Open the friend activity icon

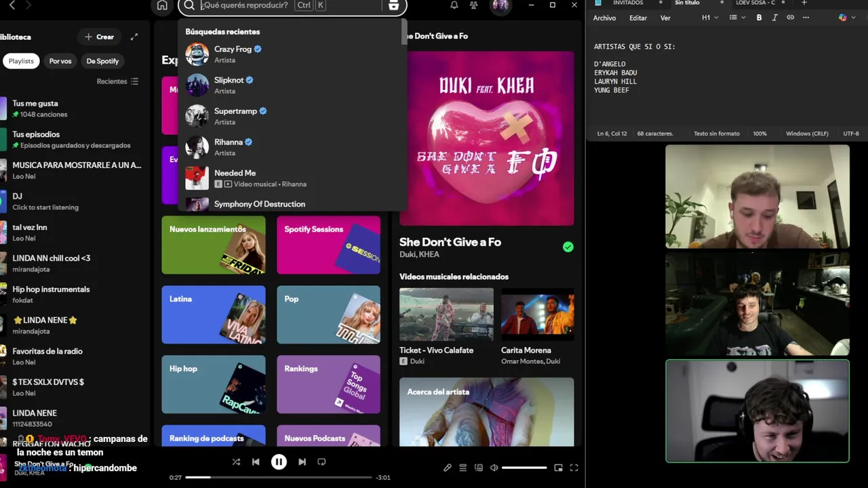point(473,5)
